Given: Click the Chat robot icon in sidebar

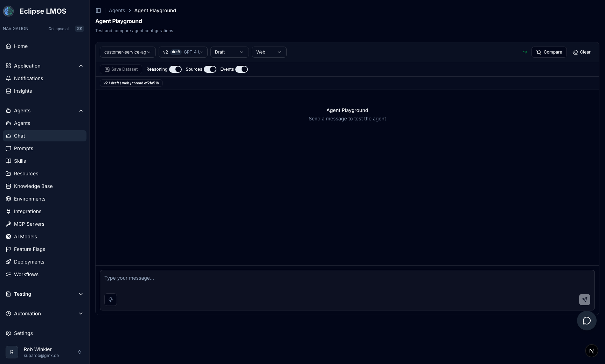Looking at the screenshot, I should [x=8, y=136].
